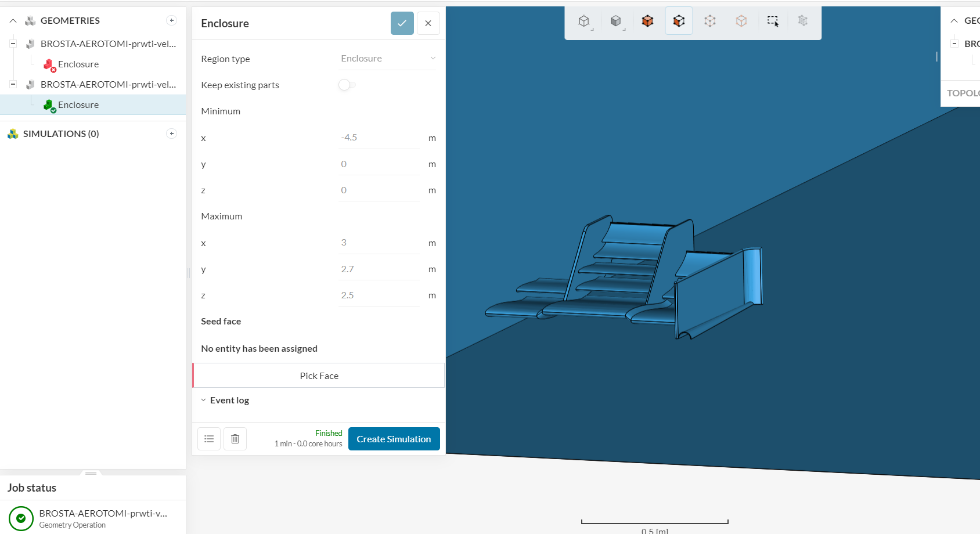Image resolution: width=980 pixels, height=534 pixels.
Task: Click the Job status panel handle
Action: [x=91, y=473]
